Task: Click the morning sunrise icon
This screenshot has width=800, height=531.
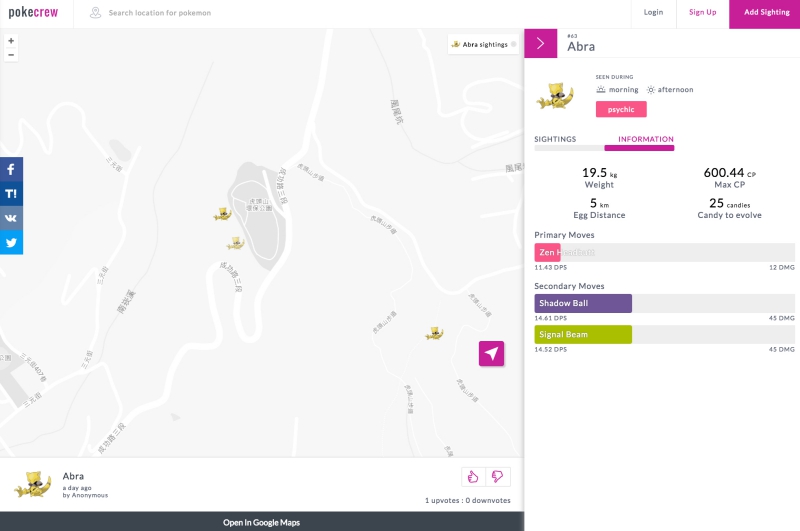Action: [x=601, y=90]
